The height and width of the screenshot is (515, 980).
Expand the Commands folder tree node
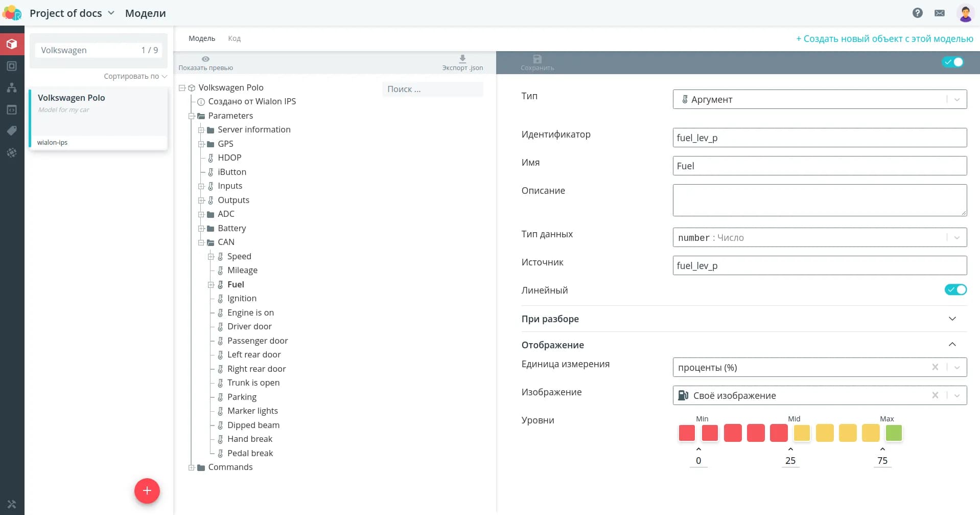[192, 467]
